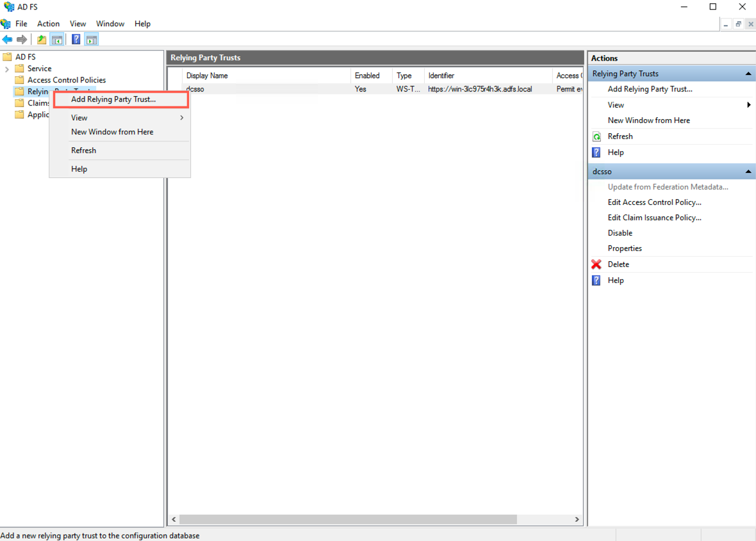This screenshot has height=541, width=756.
Task: Click the Back navigation arrow
Action: [7, 39]
